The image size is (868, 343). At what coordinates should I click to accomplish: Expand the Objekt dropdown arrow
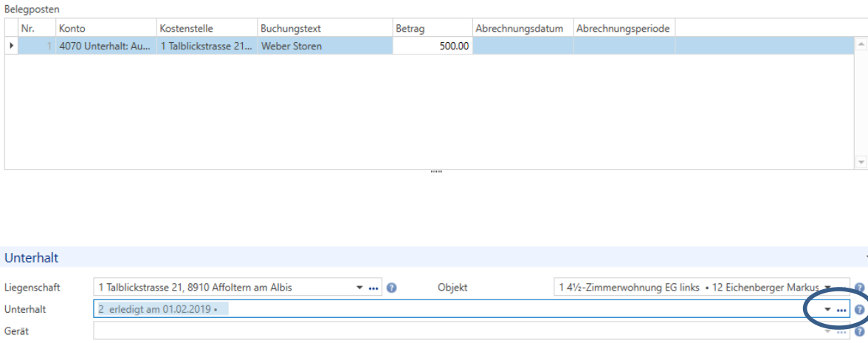pyautogui.click(x=828, y=288)
